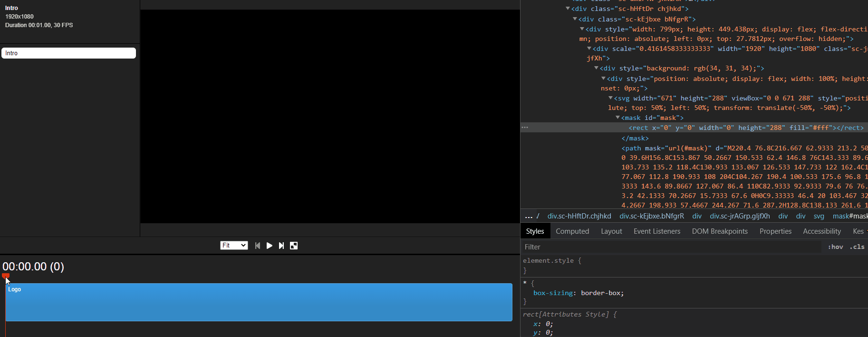Click the svg breadcrumb link

point(819,216)
